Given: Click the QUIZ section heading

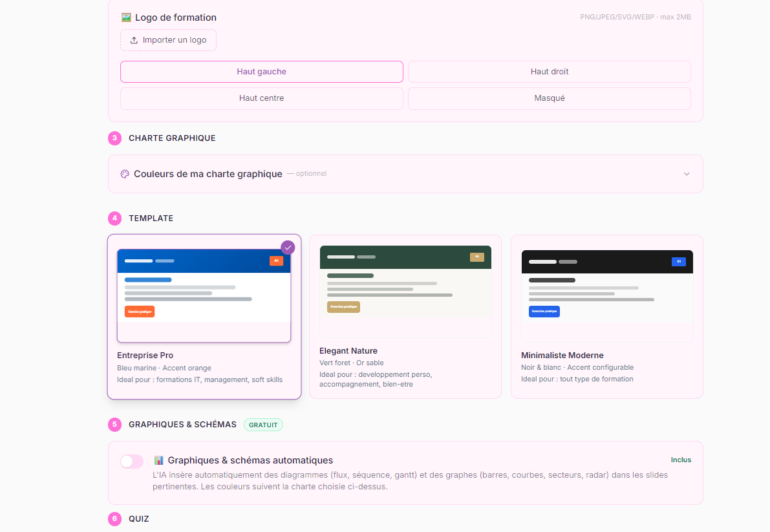Looking at the screenshot, I should tap(138, 519).
